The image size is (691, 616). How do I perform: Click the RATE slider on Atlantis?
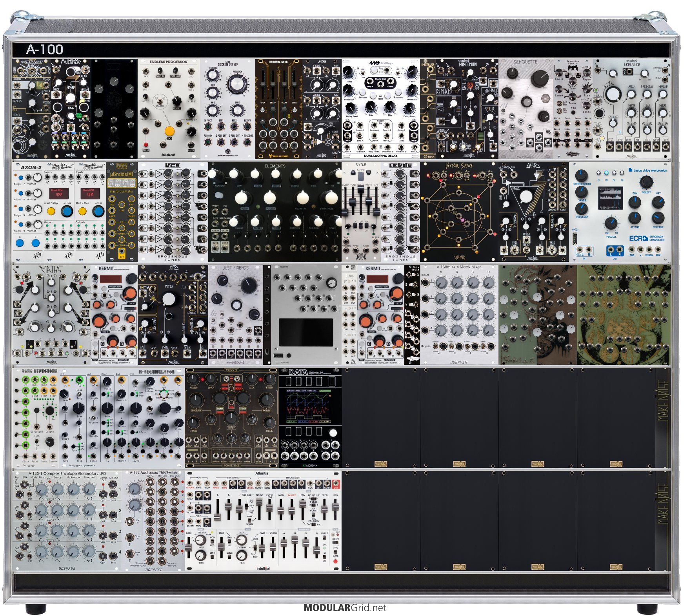click(x=189, y=547)
